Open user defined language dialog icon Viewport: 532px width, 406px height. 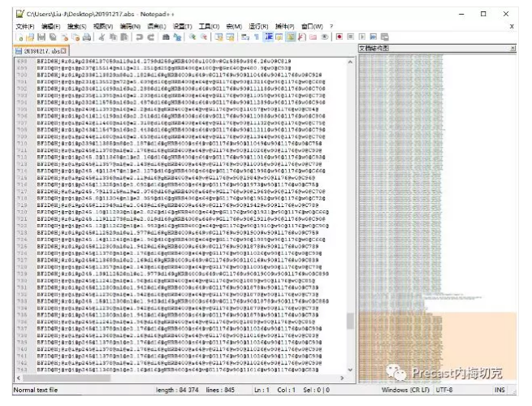(279, 37)
